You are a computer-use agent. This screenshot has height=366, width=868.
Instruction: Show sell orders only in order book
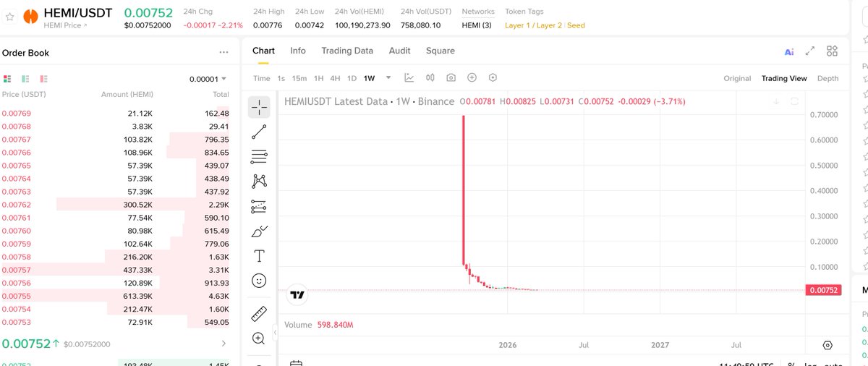point(43,79)
